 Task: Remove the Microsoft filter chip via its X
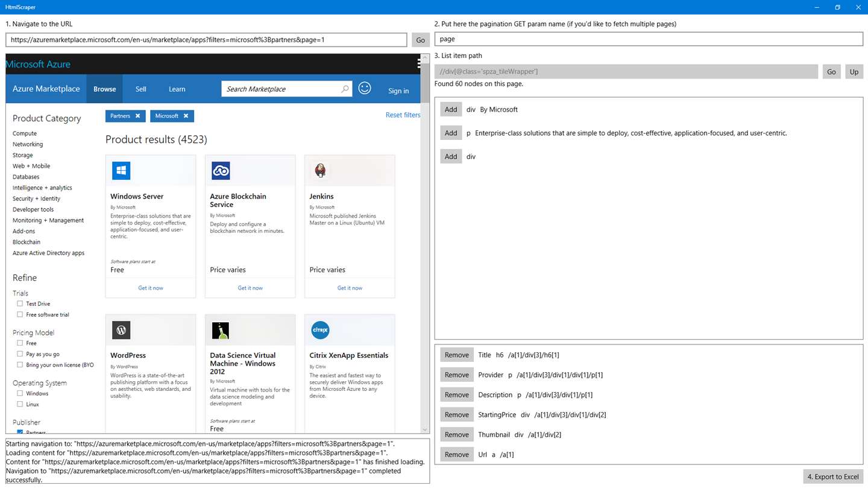click(186, 116)
